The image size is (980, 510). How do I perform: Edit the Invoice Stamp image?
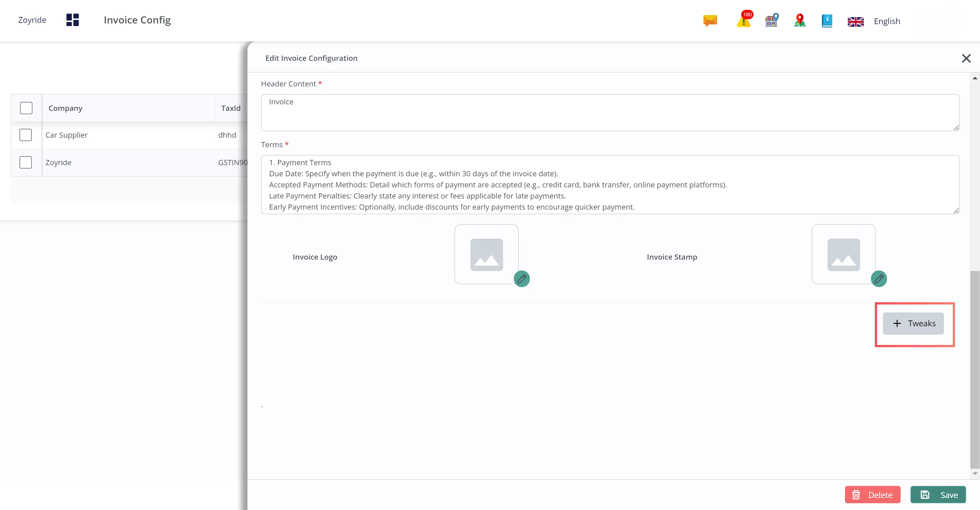[879, 279]
